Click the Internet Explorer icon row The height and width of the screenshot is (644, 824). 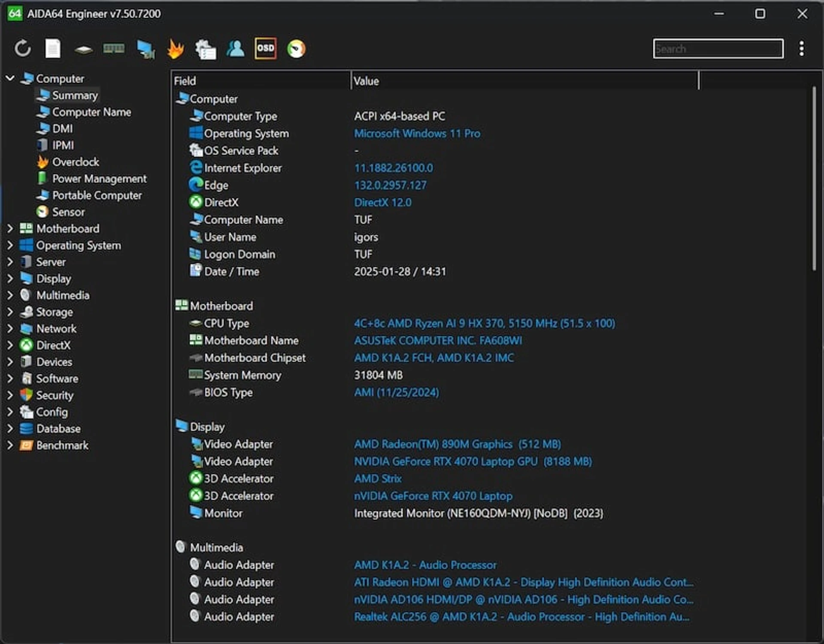(x=196, y=167)
